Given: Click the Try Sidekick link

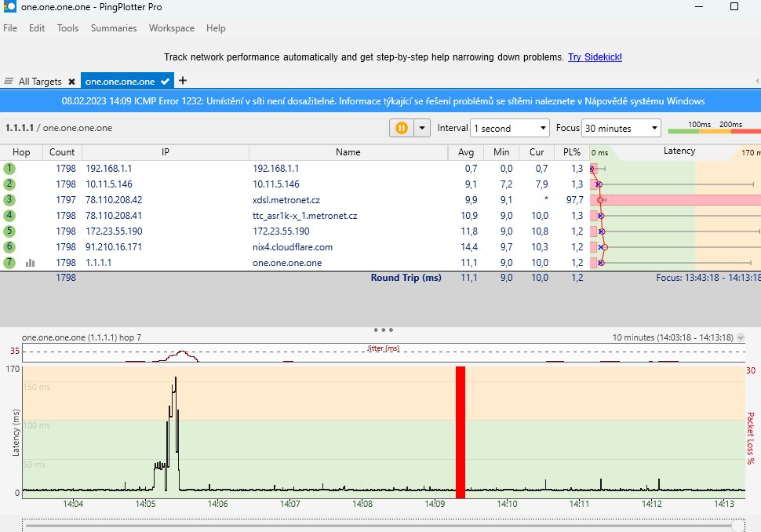Looking at the screenshot, I should click(x=595, y=57).
